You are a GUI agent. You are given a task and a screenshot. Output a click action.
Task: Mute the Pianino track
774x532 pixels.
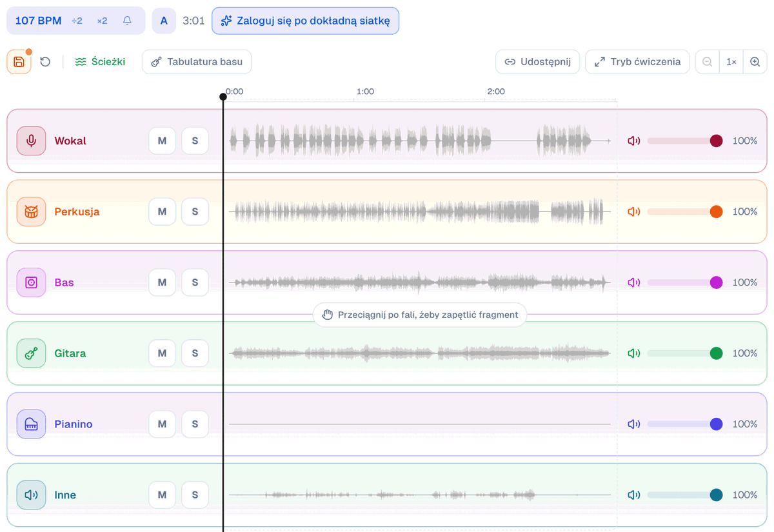click(x=163, y=424)
